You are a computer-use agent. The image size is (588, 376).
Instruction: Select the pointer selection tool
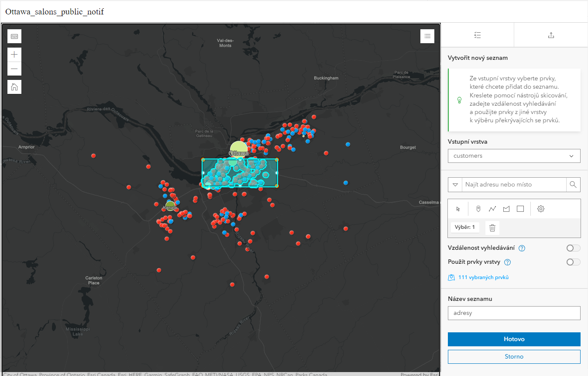click(458, 209)
